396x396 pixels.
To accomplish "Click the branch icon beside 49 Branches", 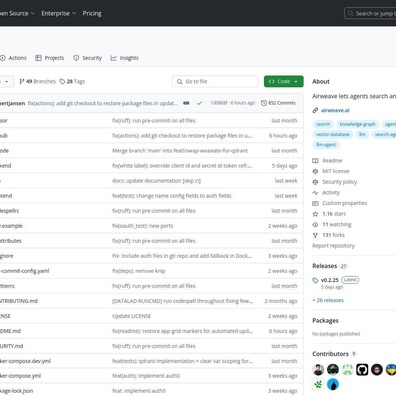I will (22, 81).
